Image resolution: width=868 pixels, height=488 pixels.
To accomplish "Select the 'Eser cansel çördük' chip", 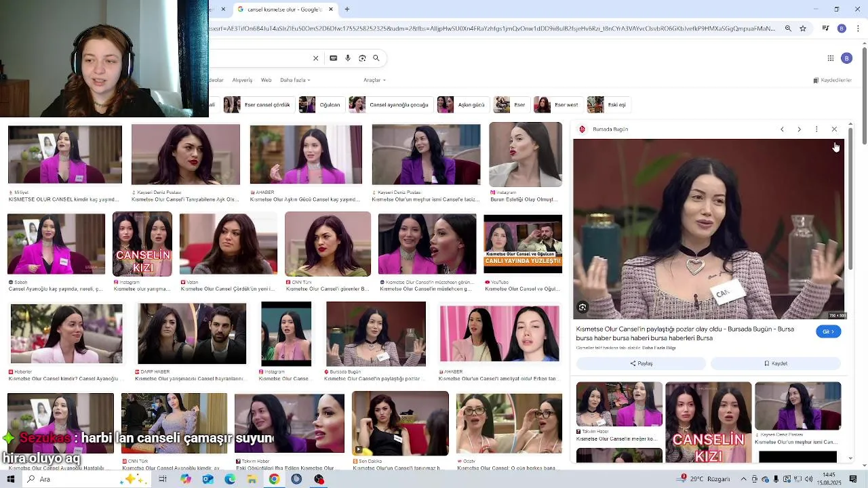I will (x=258, y=105).
